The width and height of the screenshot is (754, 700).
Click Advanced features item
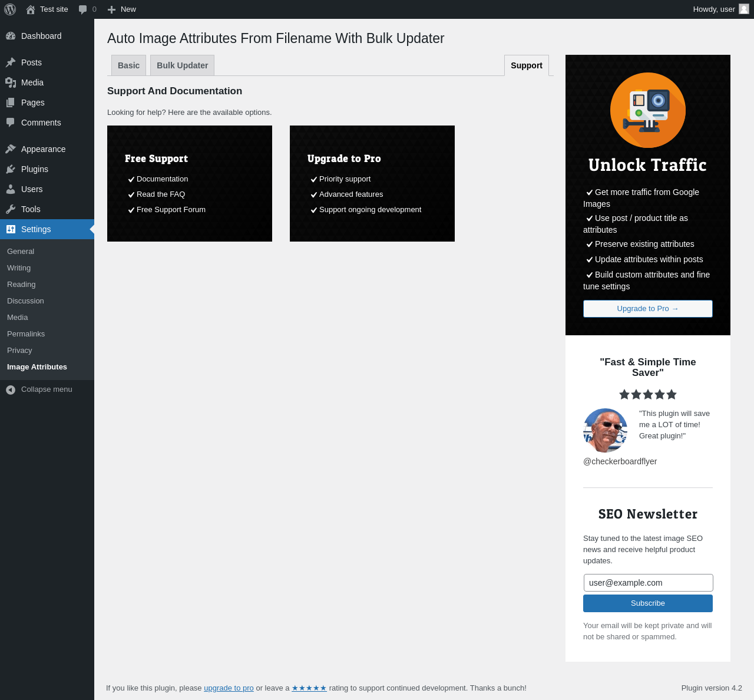(x=351, y=194)
